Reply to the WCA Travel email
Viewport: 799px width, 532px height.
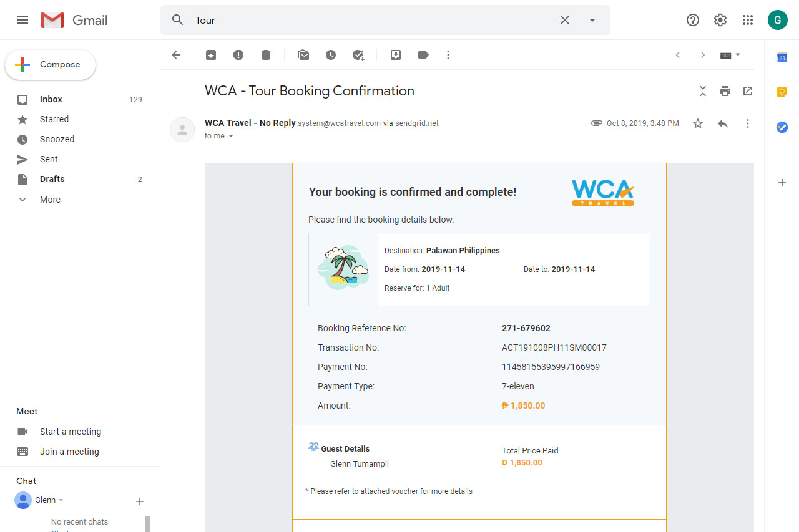pyautogui.click(x=723, y=123)
